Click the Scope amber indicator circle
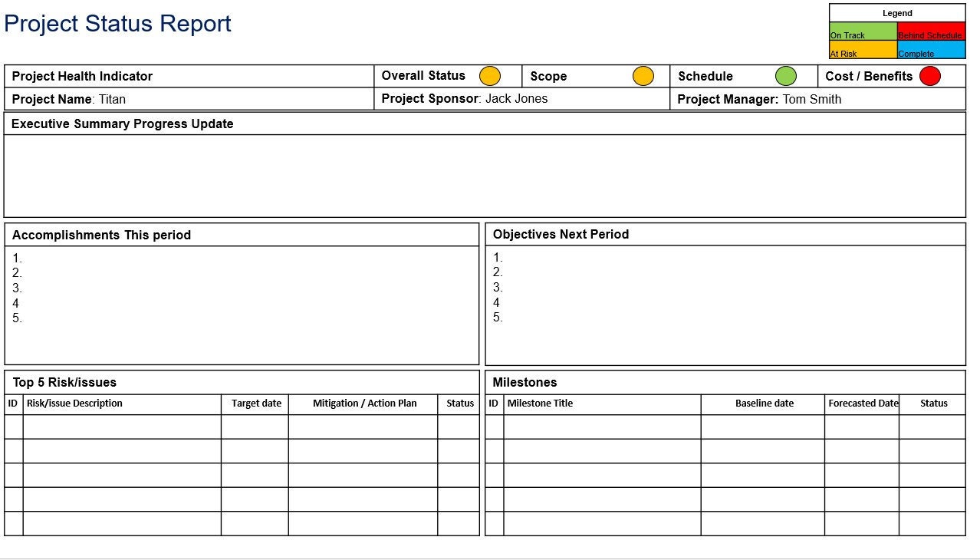 click(x=643, y=76)
